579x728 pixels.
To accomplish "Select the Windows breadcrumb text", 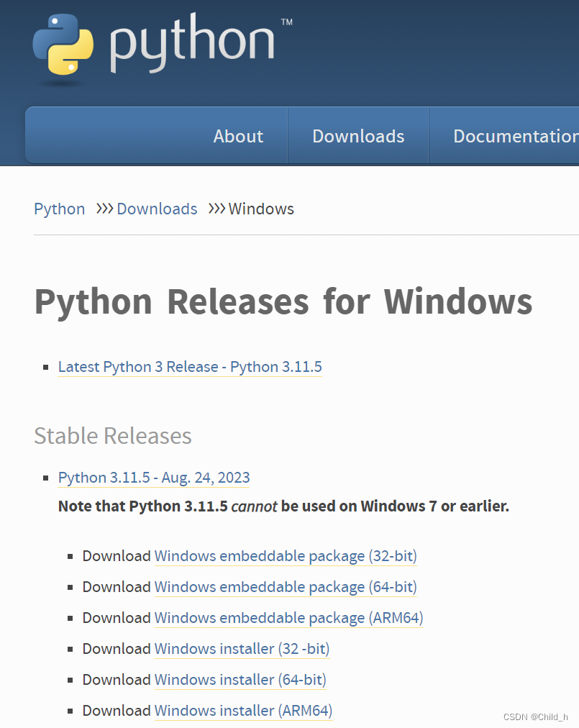I will point(261,209).
